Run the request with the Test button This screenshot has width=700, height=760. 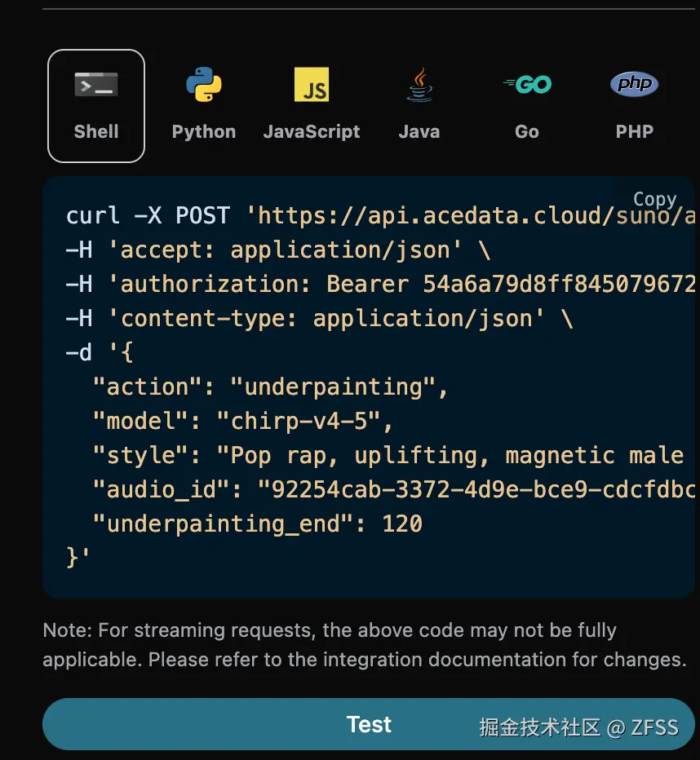[369, 724]
